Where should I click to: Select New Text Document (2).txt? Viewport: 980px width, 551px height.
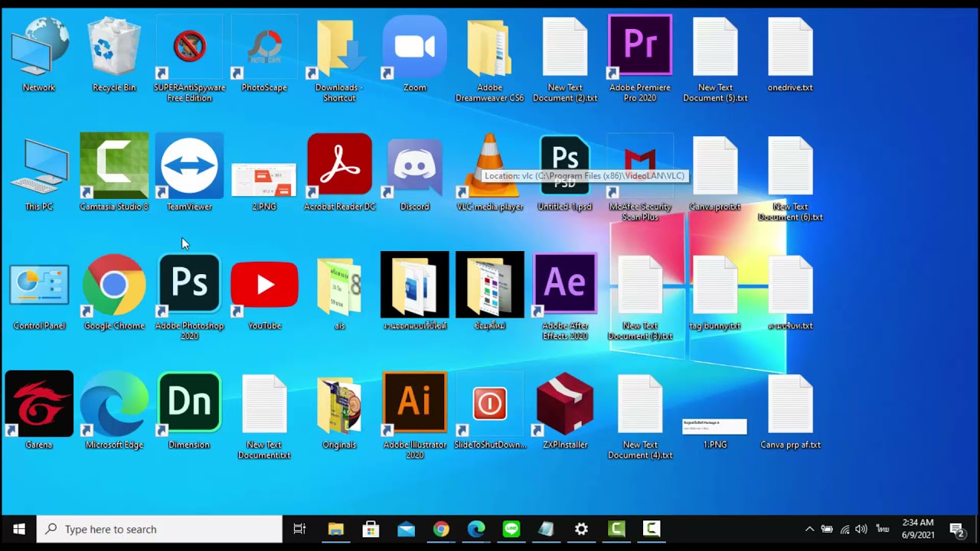565,59
